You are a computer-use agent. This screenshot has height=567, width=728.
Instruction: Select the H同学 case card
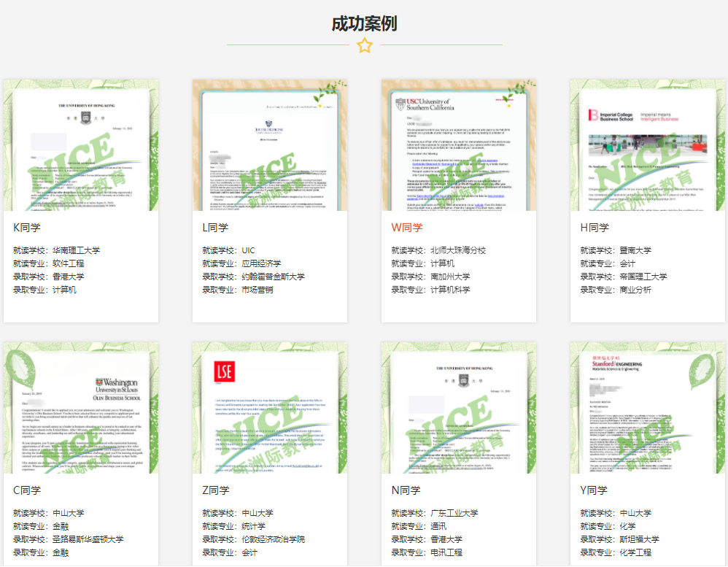(x=647, y=199)
